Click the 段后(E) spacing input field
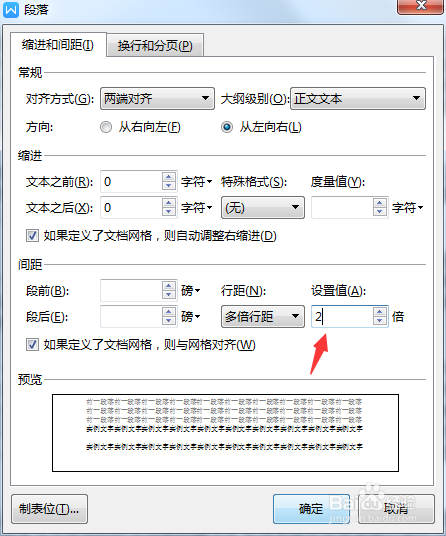Screen dimensions: 446x536 [x=131, y=317]
